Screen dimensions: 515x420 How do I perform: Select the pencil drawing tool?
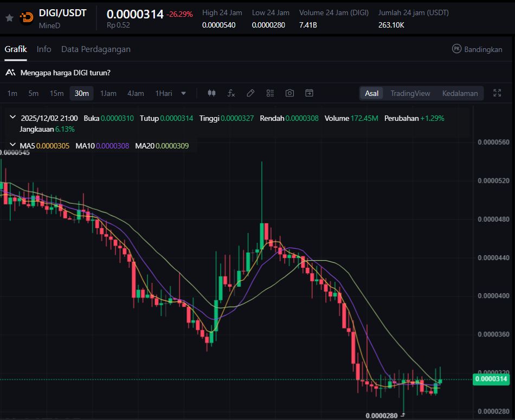pyautogui.click(x=250, y=93)
